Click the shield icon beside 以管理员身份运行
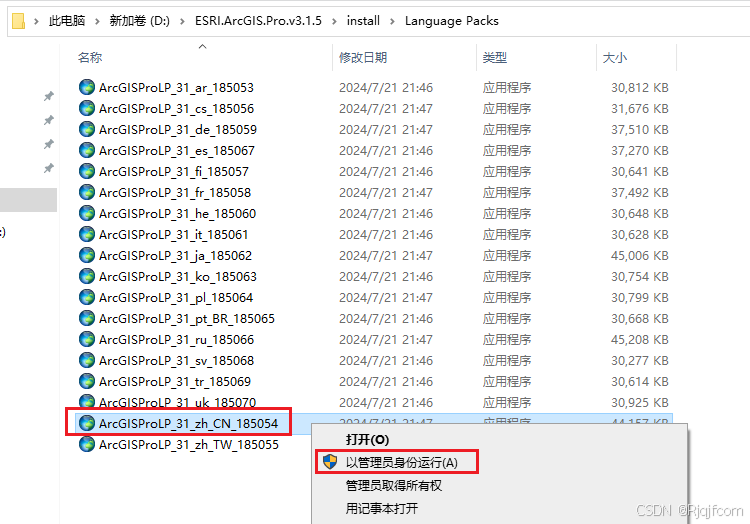This screenshot has width=750, height=524. (x=330, y=462)
